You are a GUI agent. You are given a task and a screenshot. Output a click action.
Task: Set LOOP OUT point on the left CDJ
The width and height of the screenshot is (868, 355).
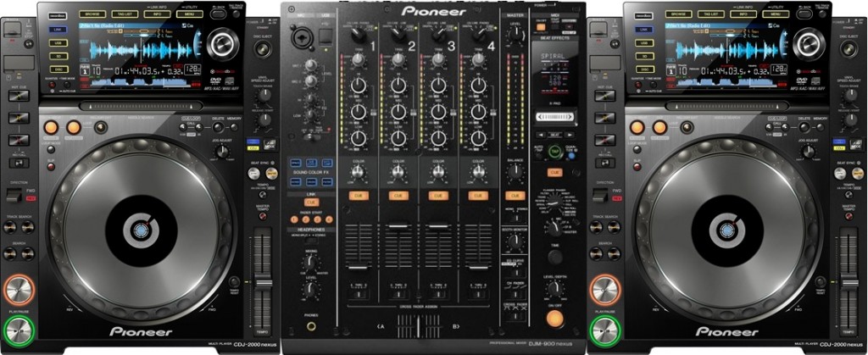(74, 128)
